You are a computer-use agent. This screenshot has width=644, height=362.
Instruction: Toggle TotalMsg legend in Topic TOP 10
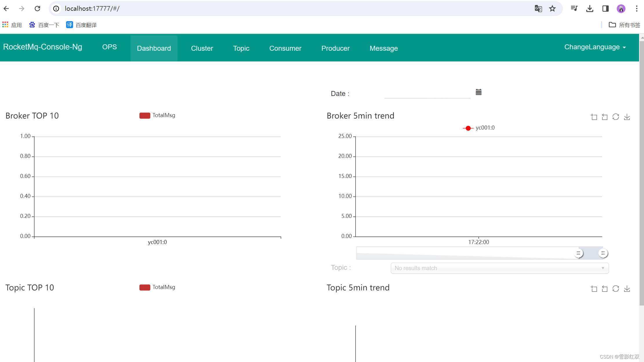[x=157, y=287]
